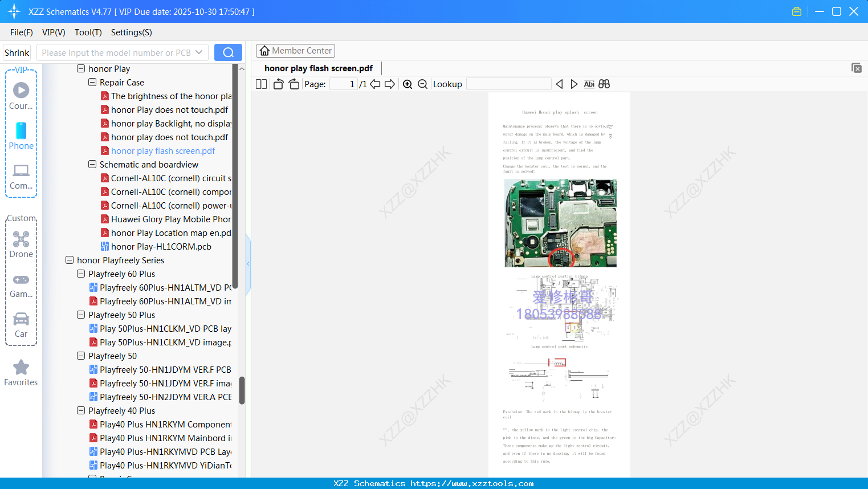This screenshot has height=489, width=868.
Task: Go to the previous PDF page
Action: tap(375, 84)
